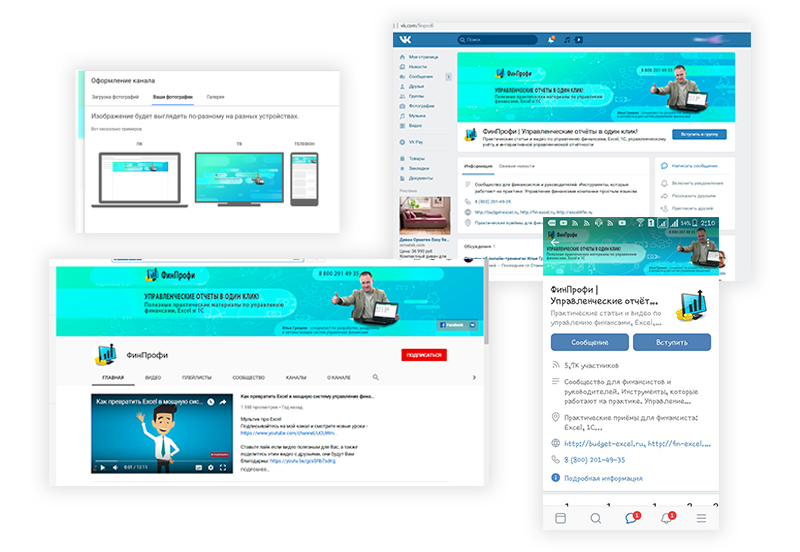Click the ФинПрофи channel avatar on YouTube
Image resolution: width=800 pixels, height=552 pixels.
click(106, 355)
